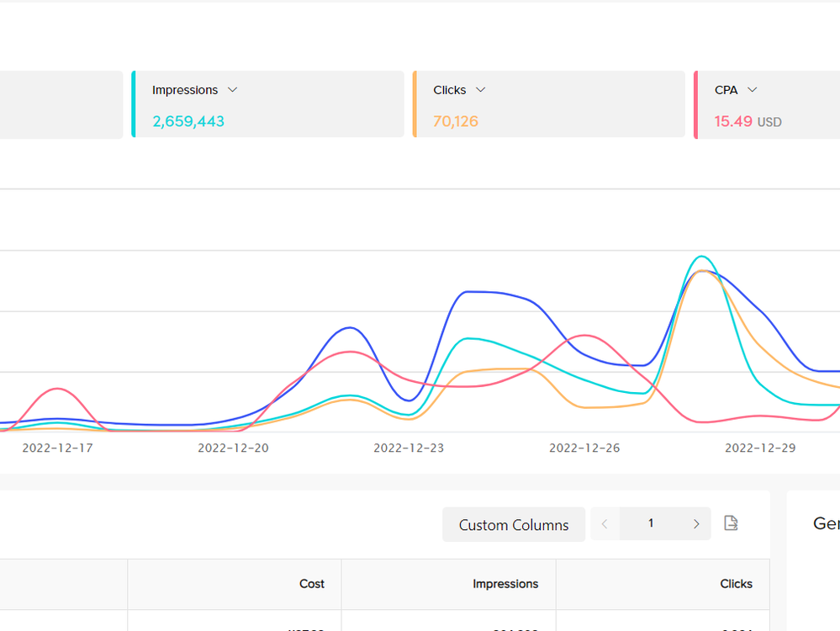Screen dimensions: 840x631
Task: Sort by the Cost column header
Action: coord(312,584)
